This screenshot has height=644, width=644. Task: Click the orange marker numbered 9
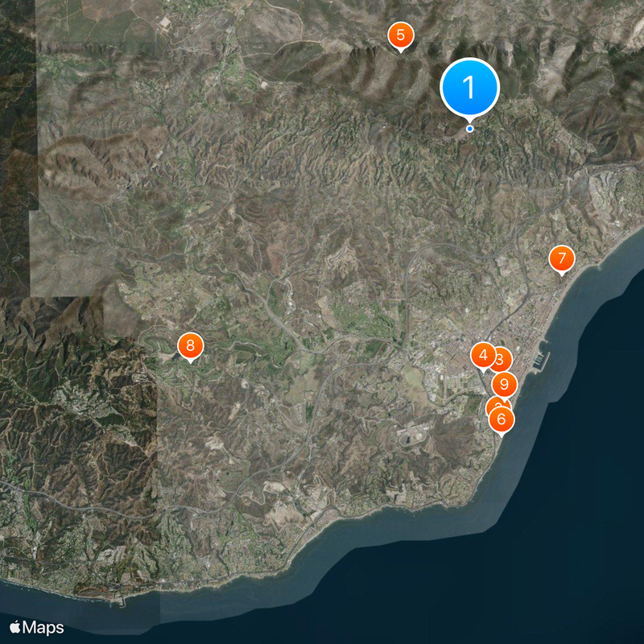[x=502, y=385]
